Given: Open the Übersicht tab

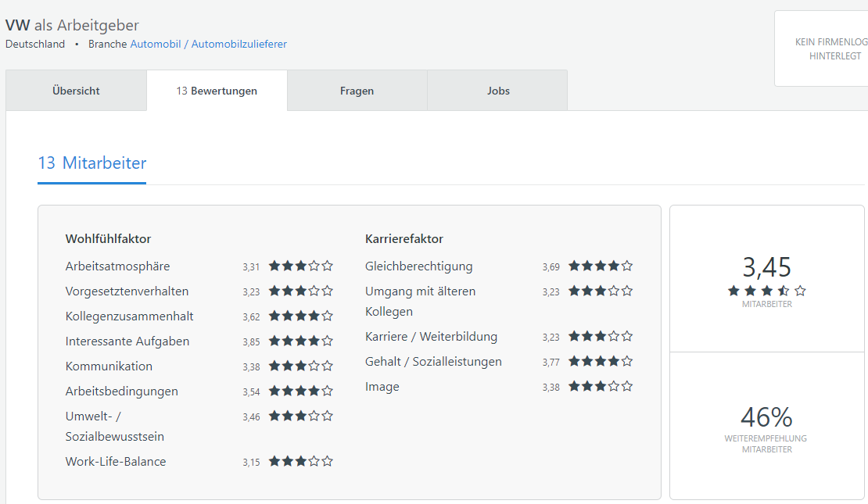Looking at the screenshot, I should [77, 91].
